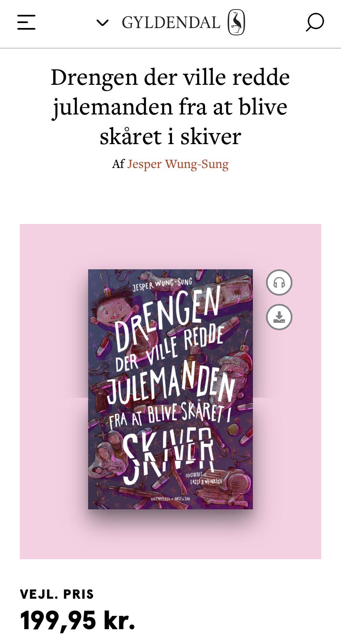The height and width of the screenshot is (644, 341).
Task: Expand the chevron dropdown beside Gyldendal
Action: (x=103, y=23)
